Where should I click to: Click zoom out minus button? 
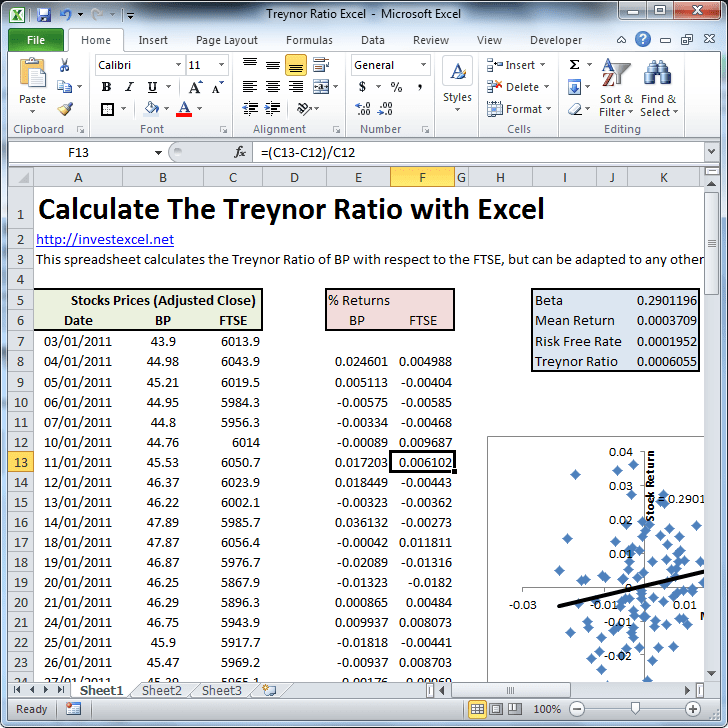(577, 709)
